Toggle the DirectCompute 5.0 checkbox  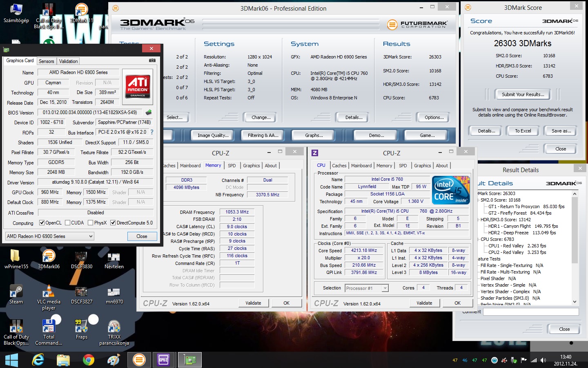click(x=113, y=223)
